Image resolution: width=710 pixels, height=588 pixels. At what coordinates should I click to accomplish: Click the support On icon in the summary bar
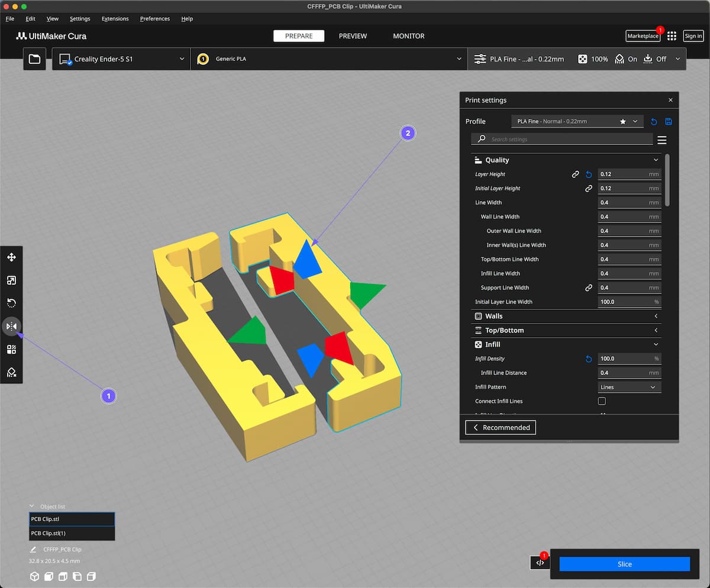[x=619, y=59]
